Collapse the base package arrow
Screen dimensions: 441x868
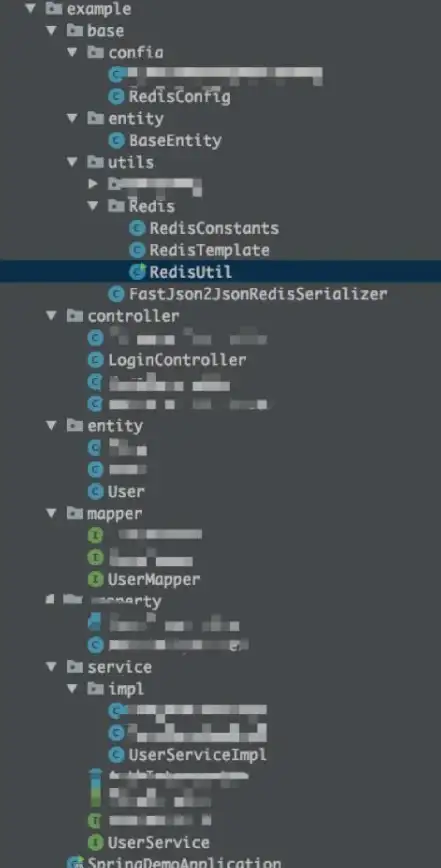[x=51, y=30]
